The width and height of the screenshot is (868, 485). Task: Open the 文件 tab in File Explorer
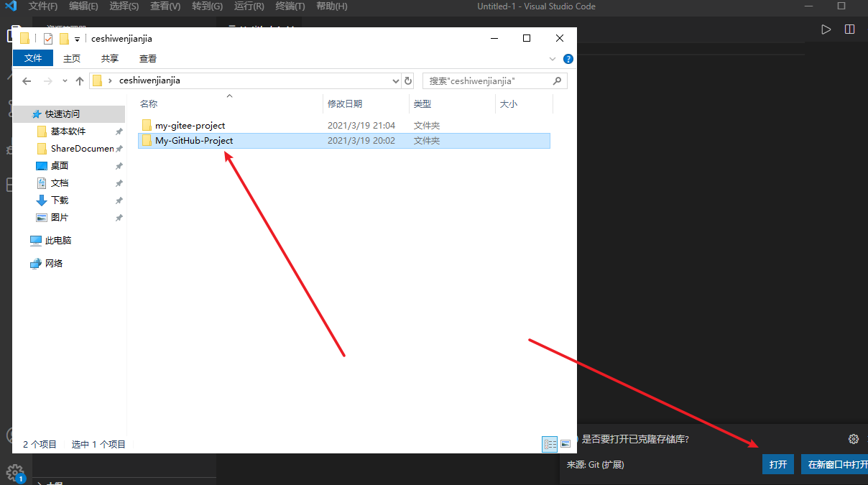click(x=33, y=59)
